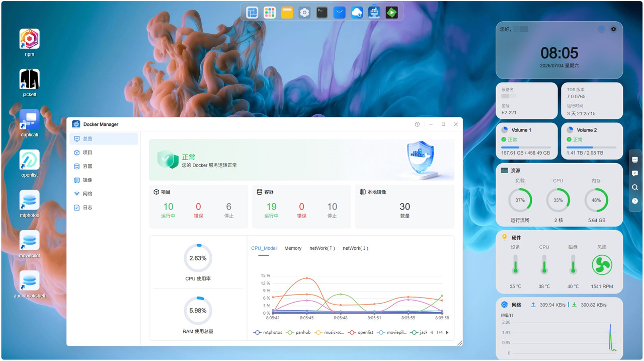644x361 pixels.
Task: Open the colorful app grid in dock
Action: (x=270, y=12)
